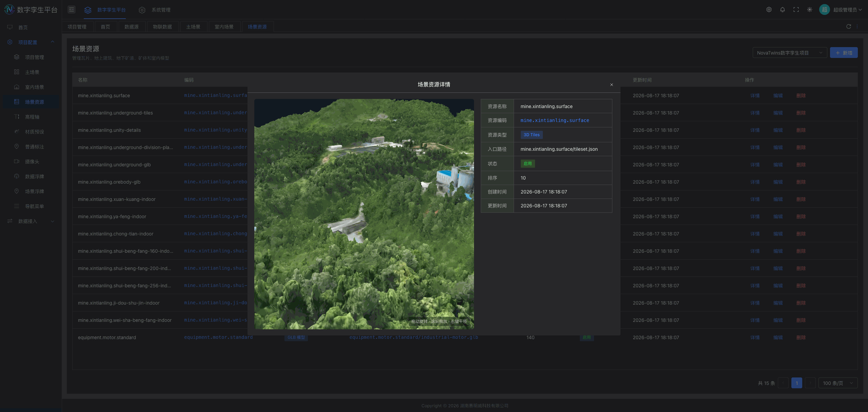Open the settings gear icon in header

(x=769, y=9)
